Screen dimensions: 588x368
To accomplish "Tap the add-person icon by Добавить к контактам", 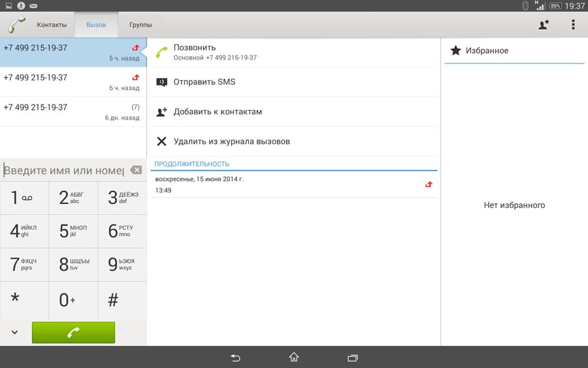I will tap(161, 112).
